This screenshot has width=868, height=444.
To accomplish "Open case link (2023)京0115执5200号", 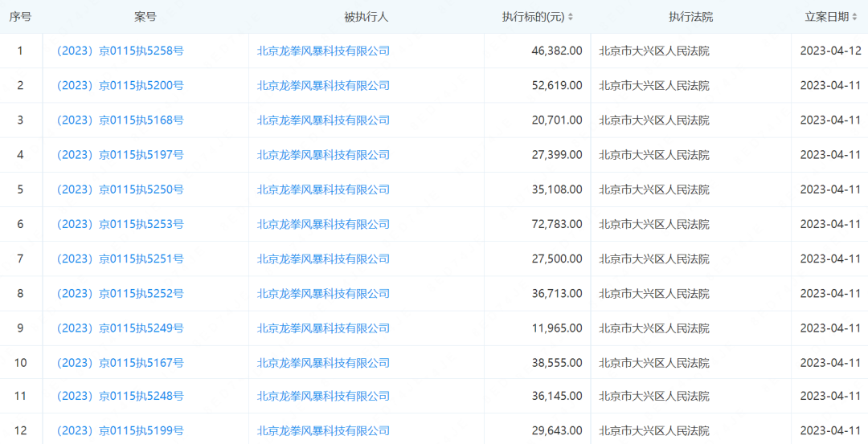I will click(x=120, y=86).
